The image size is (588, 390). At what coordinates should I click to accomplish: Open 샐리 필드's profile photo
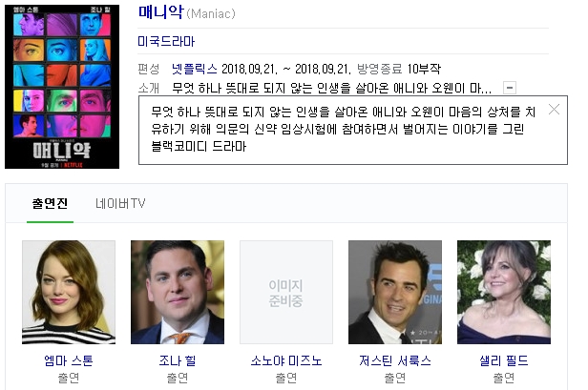(504, 292)
